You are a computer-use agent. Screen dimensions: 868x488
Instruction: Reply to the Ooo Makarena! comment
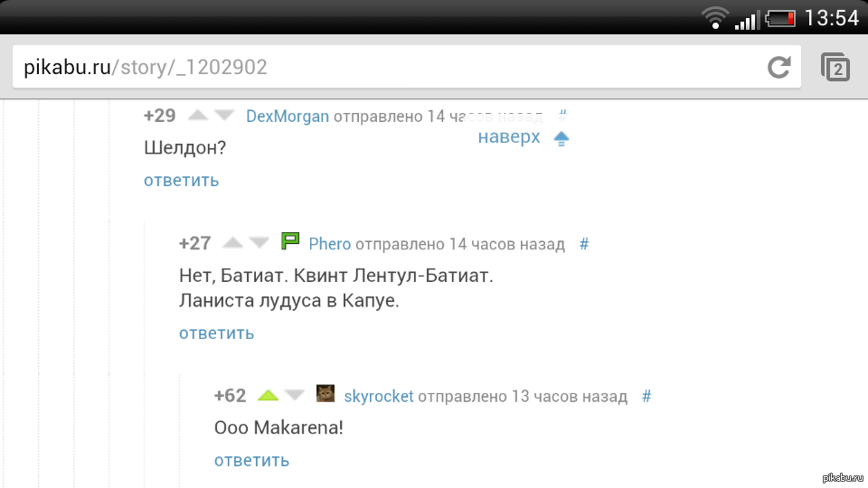pos(252,460)
